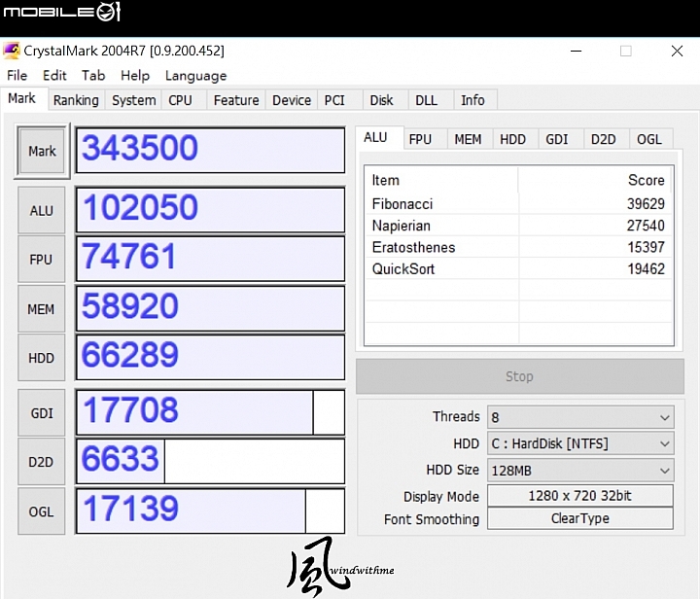
Task: Select the OGL results sub-tab
Action: [649, 139]
